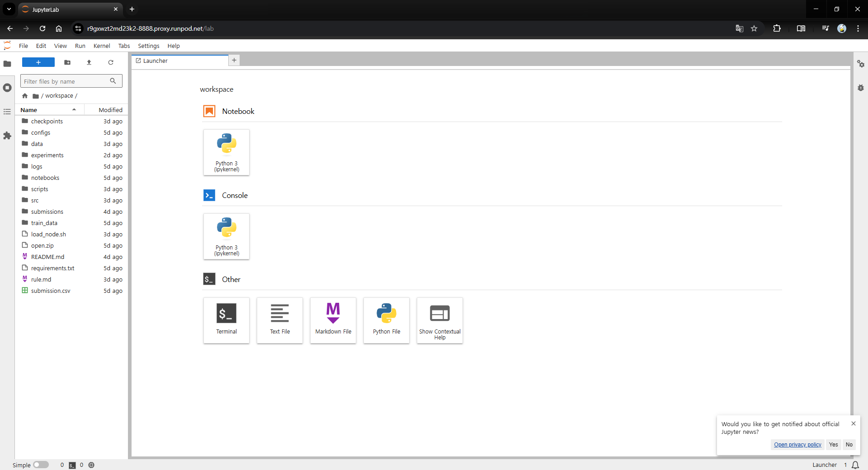Create a new Markdown File
Viewport: 868px width, 470px height.
(333, 320)
